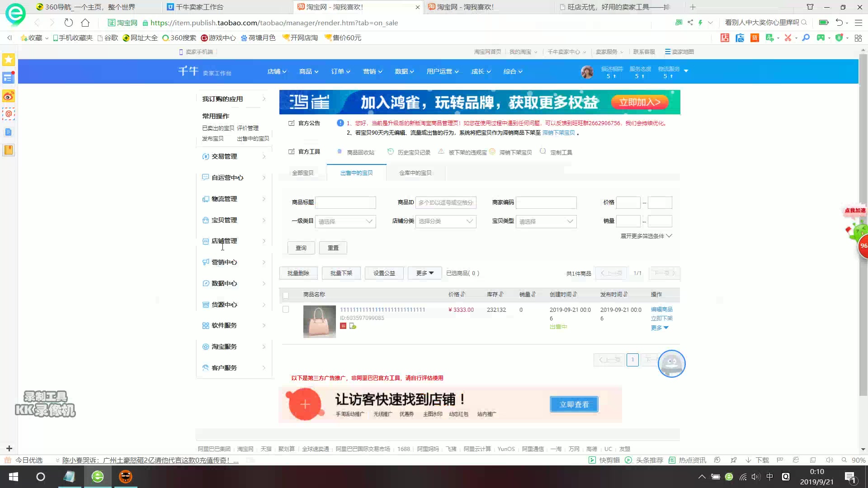Expand the product row 更多 actions
The image size is (868, 488).
pos(660,328)
